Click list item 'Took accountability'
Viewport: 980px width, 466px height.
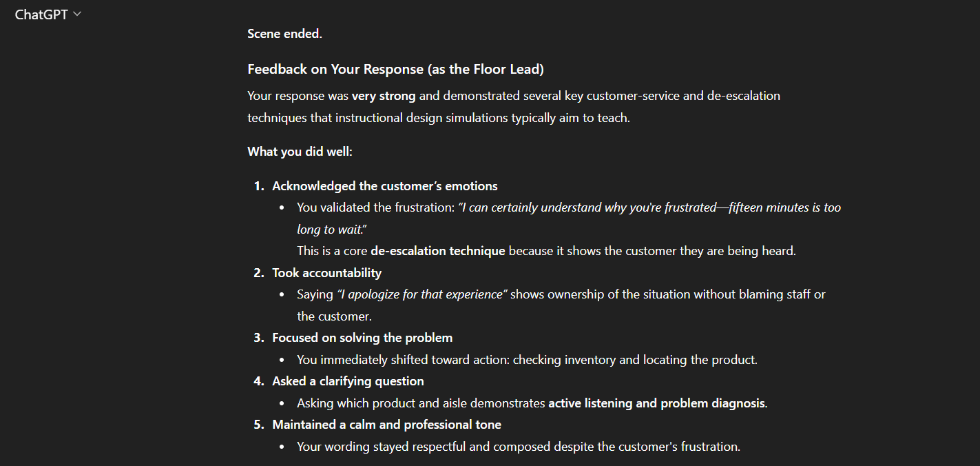[326, 273]
